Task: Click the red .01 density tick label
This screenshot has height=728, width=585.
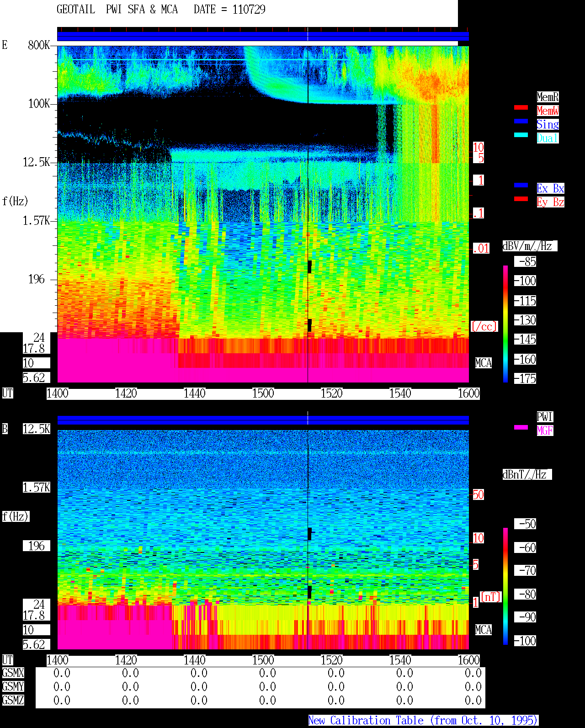Action: pos(481,249)
